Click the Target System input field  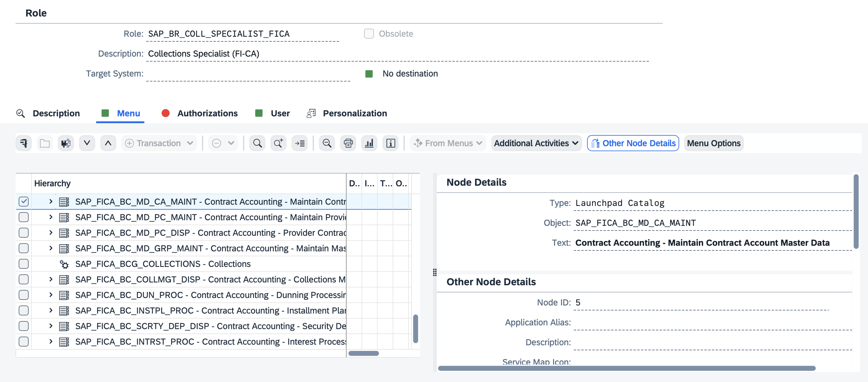click(248, 74)
